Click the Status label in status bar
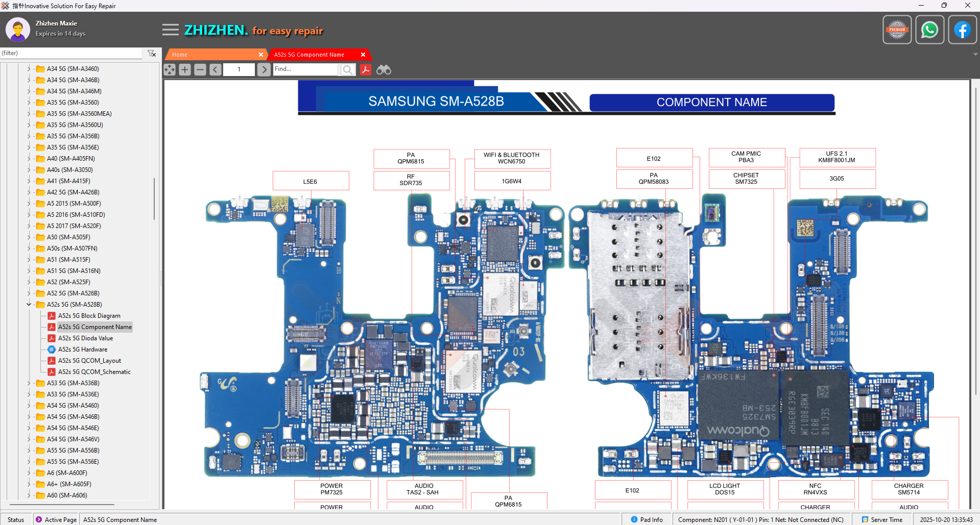This screenshot has width=980, height=525. point(16,519)
